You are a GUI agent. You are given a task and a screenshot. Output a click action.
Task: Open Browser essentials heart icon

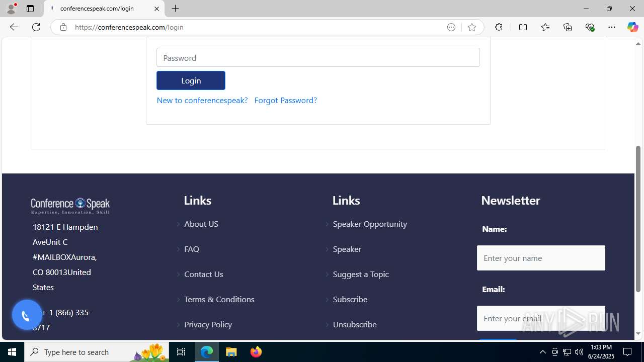point(590,27)
